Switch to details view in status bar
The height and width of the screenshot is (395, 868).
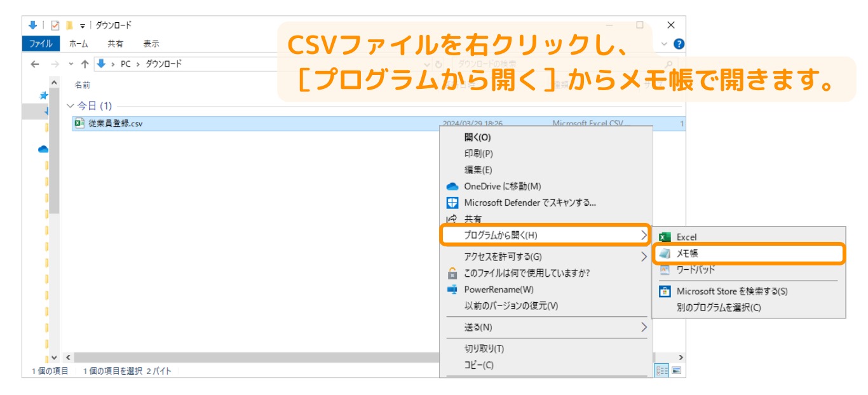tap(663, 371)
